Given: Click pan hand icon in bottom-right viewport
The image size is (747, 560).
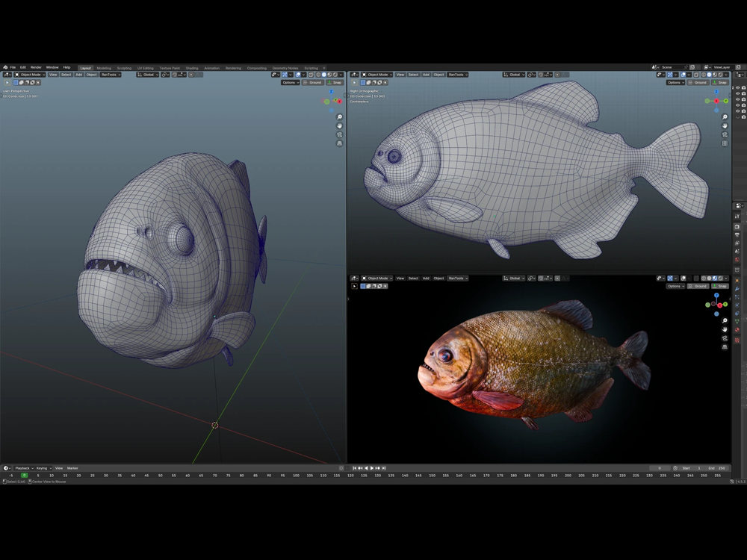Looking at the screenshot, I should [725, 329].
